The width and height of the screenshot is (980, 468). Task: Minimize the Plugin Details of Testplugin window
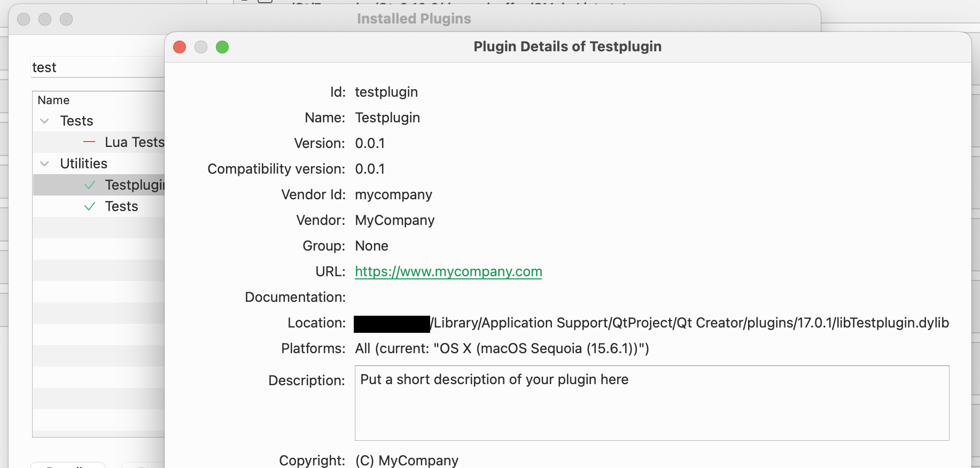(201, 47)
